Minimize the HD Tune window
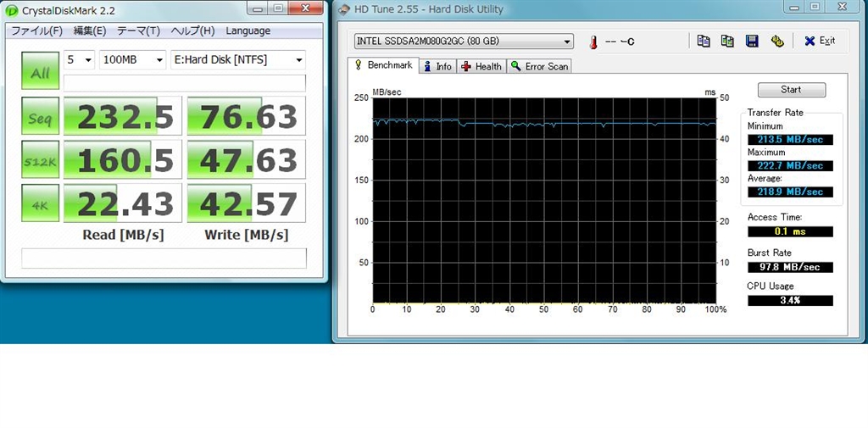This screenshot has width=868, height=428. [793, 7]
